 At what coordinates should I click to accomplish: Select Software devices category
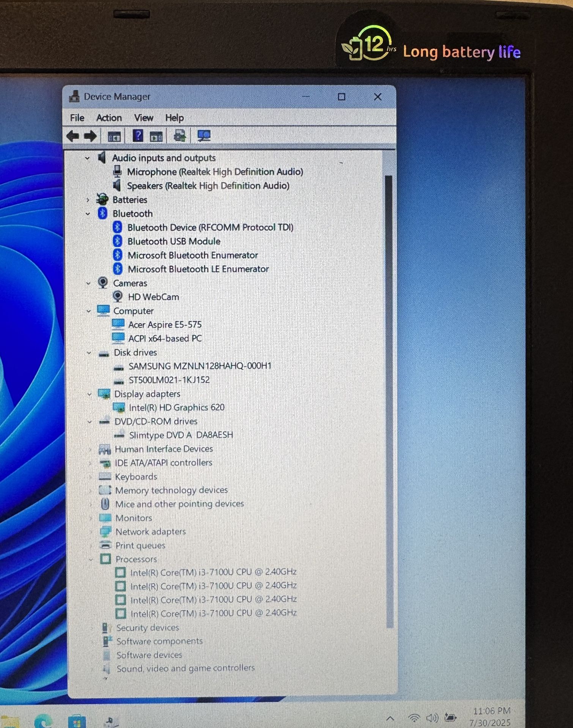click(149, 655)
